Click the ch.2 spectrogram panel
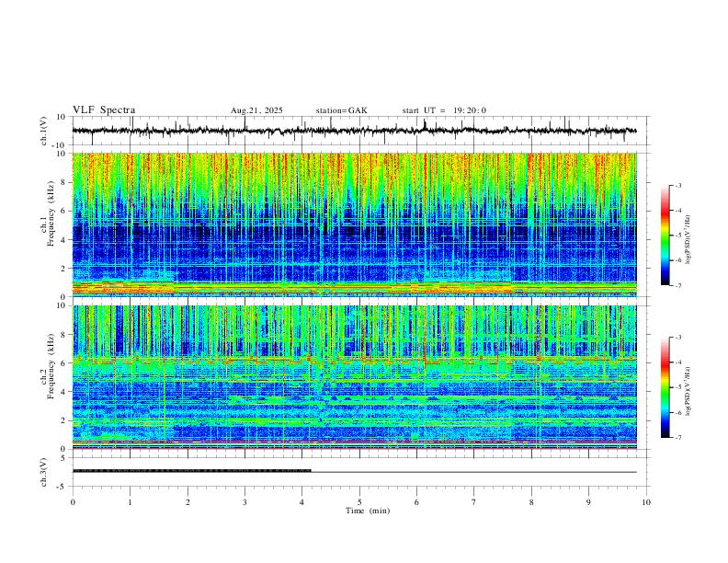The width and height of the screenshot is (728, 563). coord(354,377)
